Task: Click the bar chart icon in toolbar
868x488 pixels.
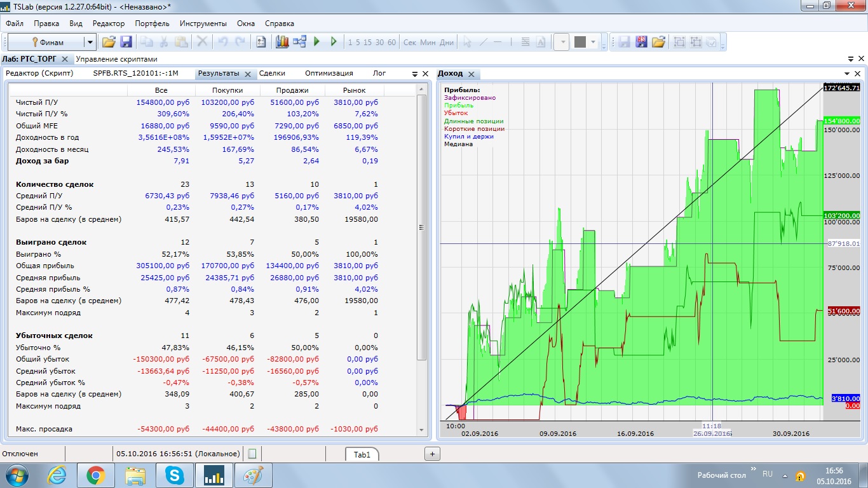Action: (282, 42)
